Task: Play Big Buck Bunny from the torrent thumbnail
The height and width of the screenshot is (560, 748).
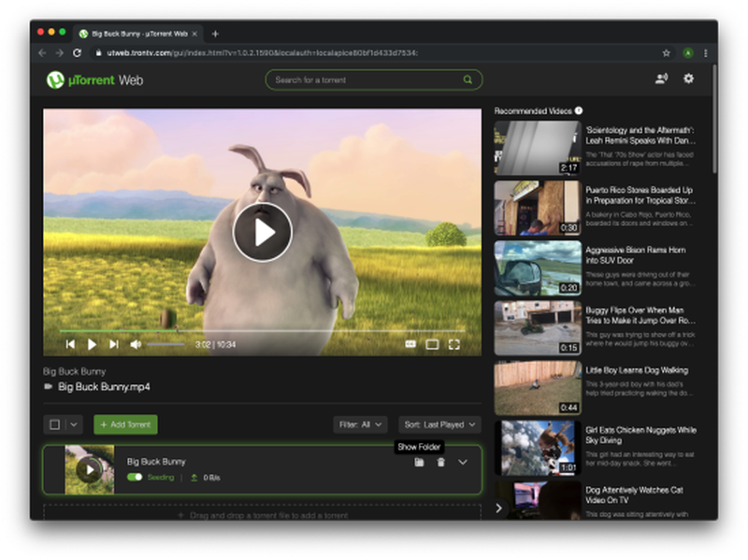Action: (x=89, y=470)
